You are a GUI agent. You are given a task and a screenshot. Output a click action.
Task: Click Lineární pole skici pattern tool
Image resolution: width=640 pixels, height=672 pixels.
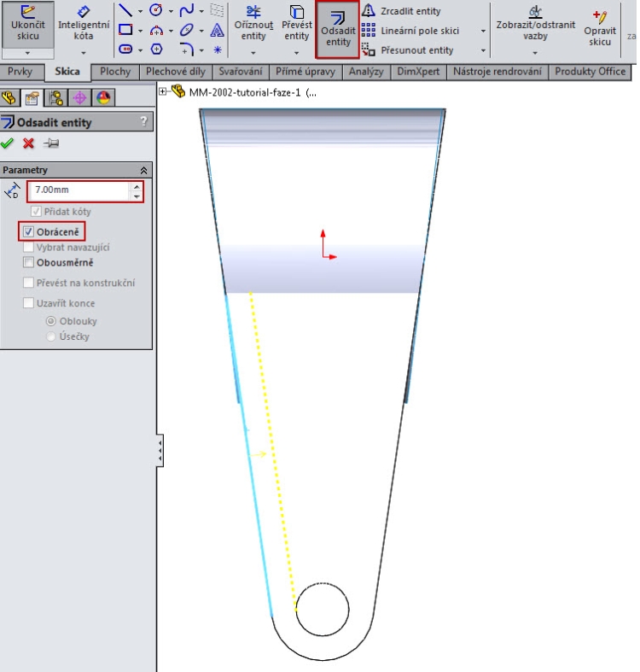pos(410,31)
